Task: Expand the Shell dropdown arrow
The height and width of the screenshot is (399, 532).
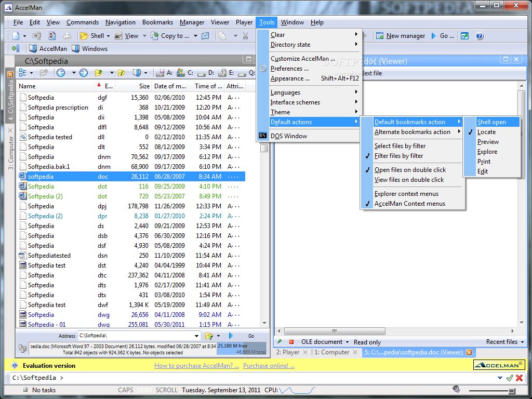Action: [x=108, y=36]
